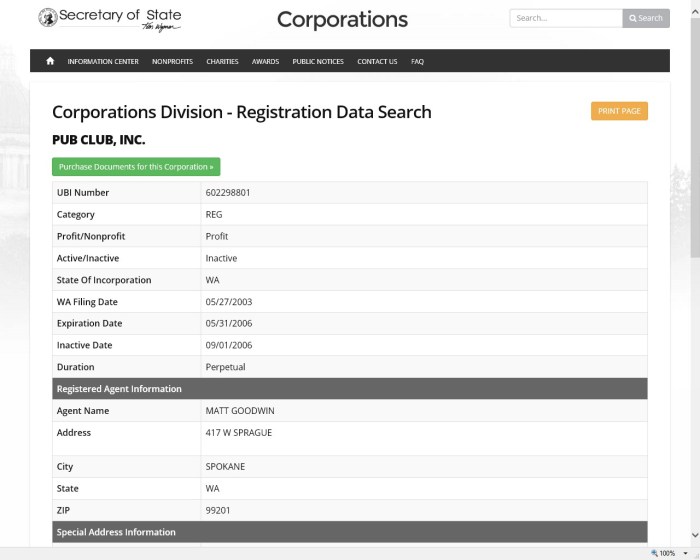Go to the Nonprofits menu item
Image resolution: width=700 pixels, height=560 pixels.
click(x=172, y=62)
